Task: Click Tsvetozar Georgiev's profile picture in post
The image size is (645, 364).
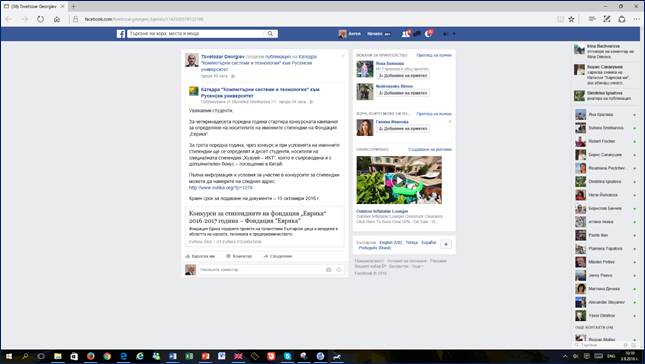Action: pyautogui.click(x=192, y=60)
